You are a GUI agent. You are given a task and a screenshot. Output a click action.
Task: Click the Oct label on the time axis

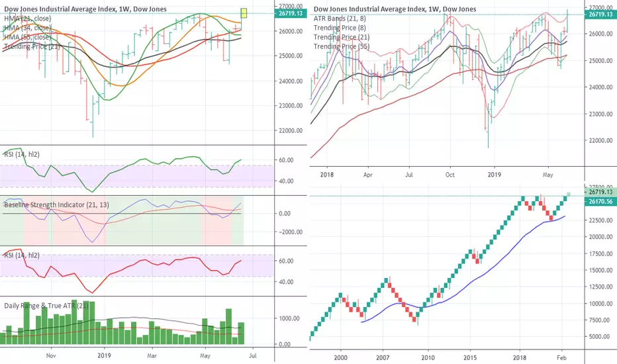pyautogui.click(x=450, y=174)
